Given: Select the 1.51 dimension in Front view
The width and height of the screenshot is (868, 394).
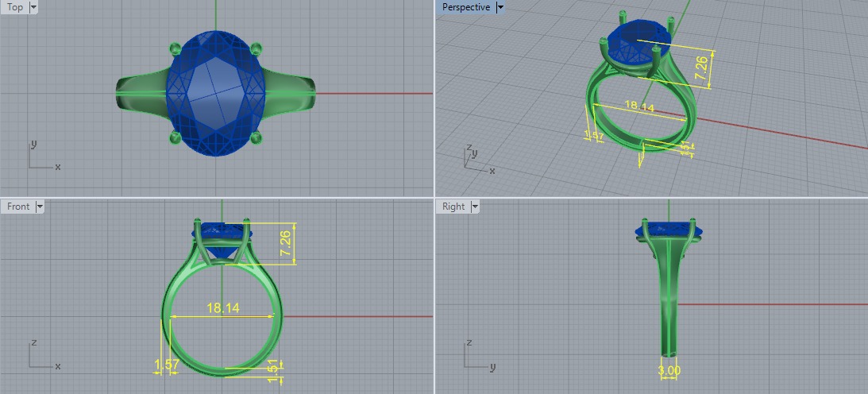Looking at the screenshot, I should click(x=272, y=371).
